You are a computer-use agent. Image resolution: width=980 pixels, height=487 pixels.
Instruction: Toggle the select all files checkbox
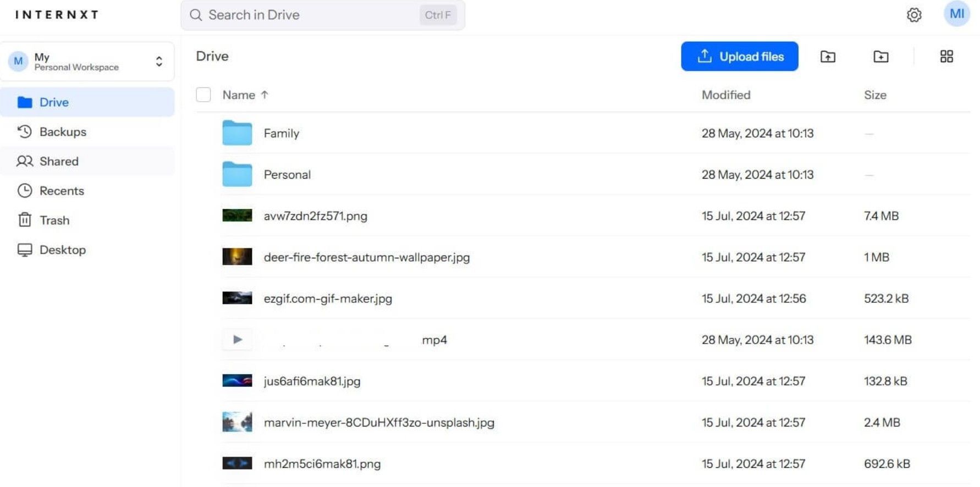pyautogui.click(x=203, y=95)
